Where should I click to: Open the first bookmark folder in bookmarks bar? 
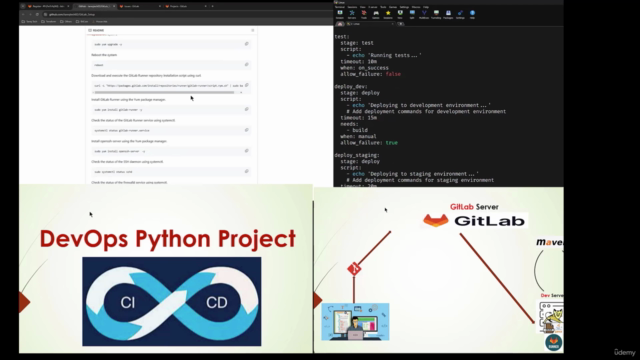pos(30,21)
